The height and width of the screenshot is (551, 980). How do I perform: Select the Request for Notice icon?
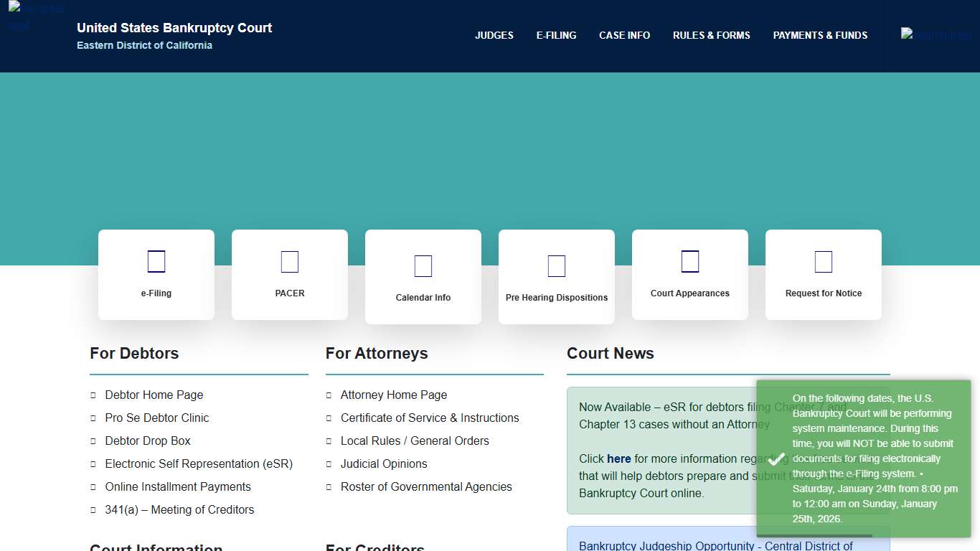(x=823, y=262)
